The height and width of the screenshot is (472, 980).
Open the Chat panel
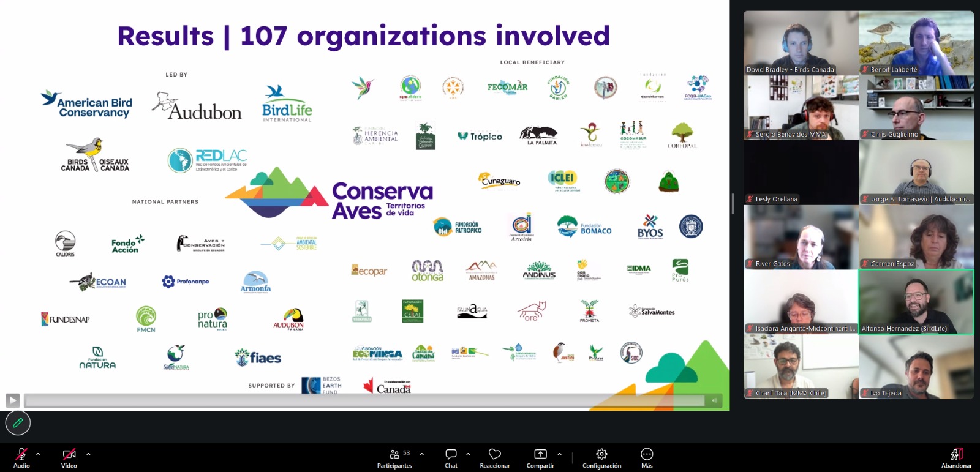click(x=451, y=457)
